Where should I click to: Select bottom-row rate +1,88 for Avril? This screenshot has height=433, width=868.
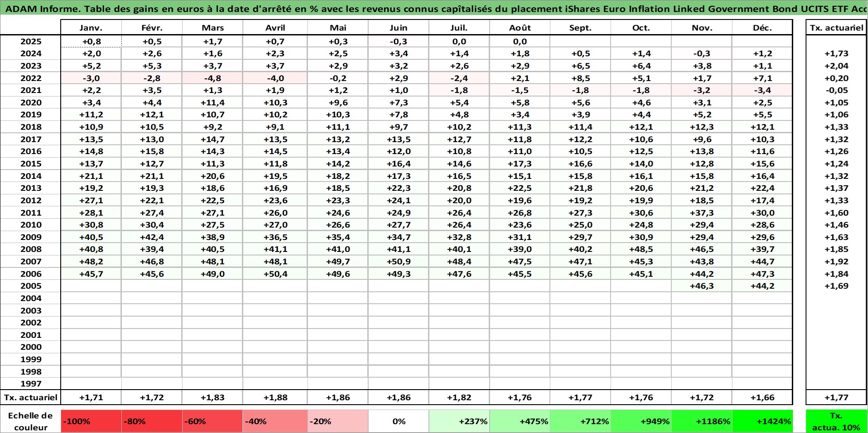(275, 398)
